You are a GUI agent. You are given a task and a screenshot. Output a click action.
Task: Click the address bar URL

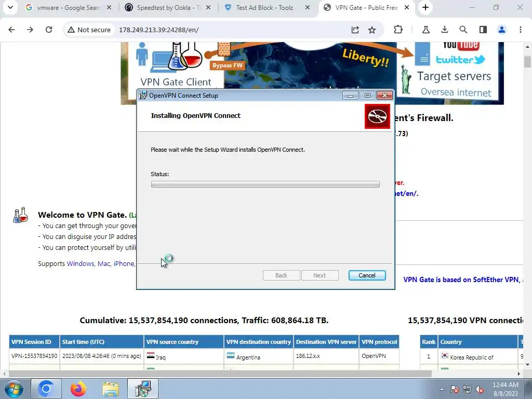point(159,30)
